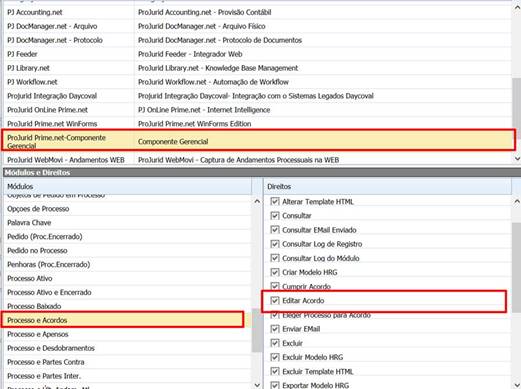Select ProJurid Prime.net-Componente Gerencial row
This screenshot has width=521, height=389.
pyautogui.click(x=257, y=140)
